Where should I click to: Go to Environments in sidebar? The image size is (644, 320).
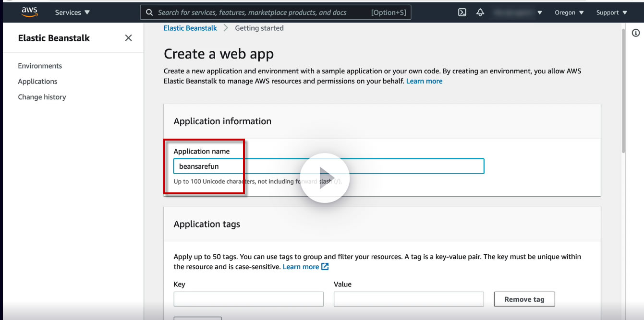pos(40,66)
